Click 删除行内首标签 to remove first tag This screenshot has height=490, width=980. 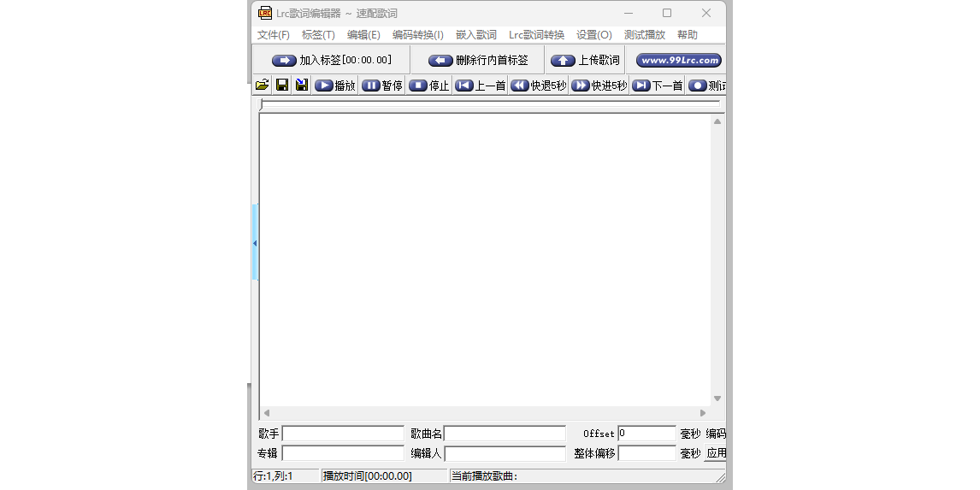479,61
